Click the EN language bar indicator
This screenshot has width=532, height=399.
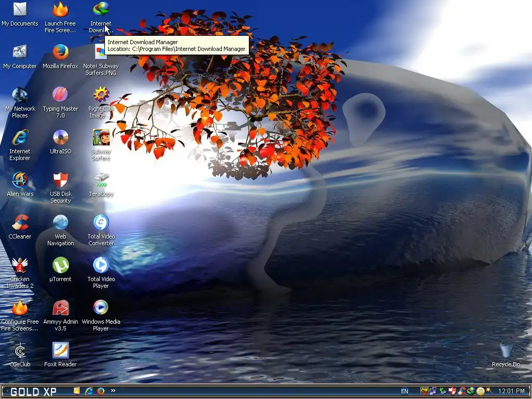[x=404, y=391]
